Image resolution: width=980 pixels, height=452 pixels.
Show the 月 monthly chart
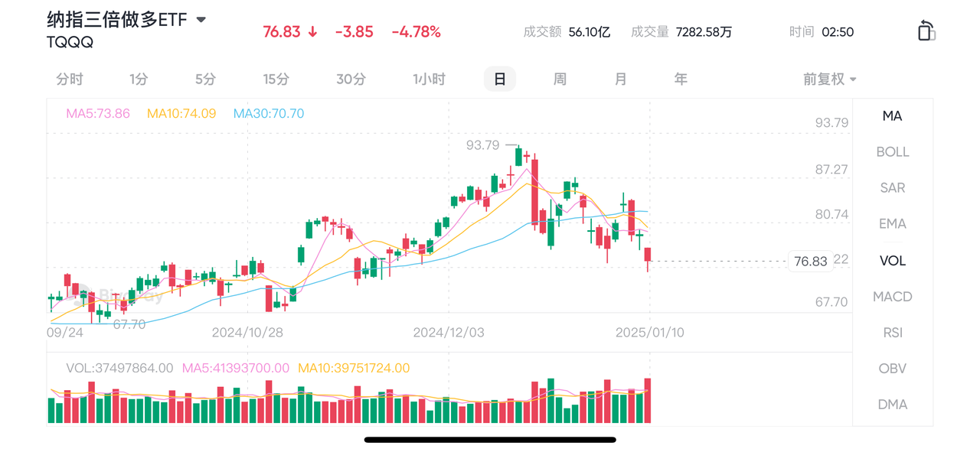pyautogui.click(x=620, y=80)
